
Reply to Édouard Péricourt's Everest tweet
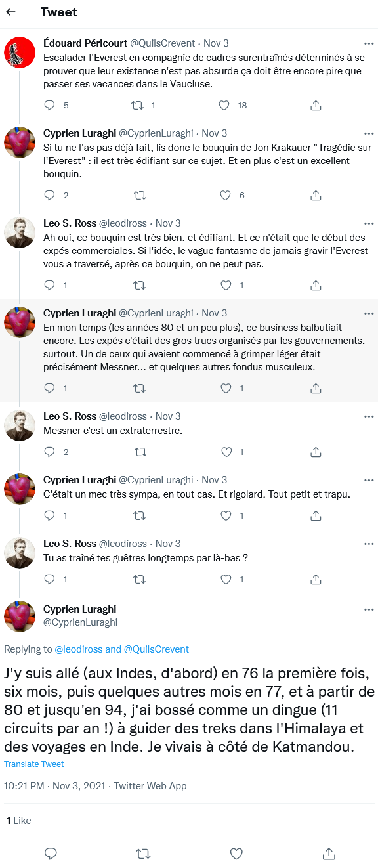point(49,104)
